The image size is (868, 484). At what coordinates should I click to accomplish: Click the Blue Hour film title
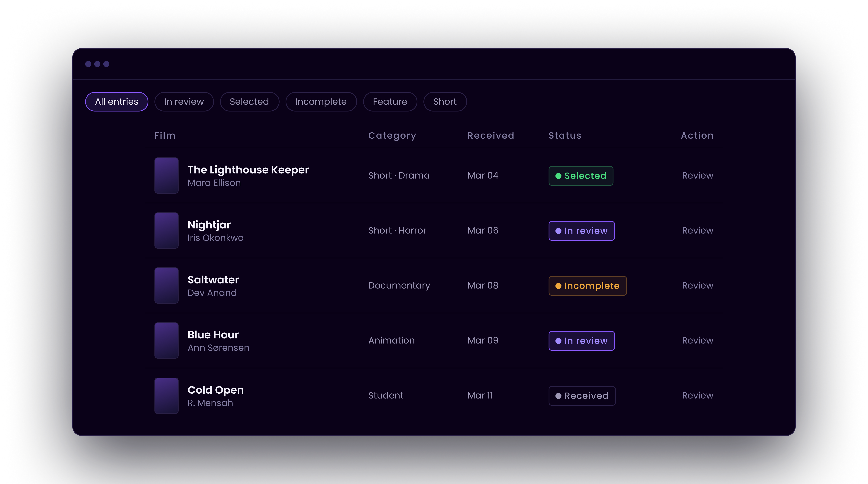pyautogui.click(x=213, y=335)
